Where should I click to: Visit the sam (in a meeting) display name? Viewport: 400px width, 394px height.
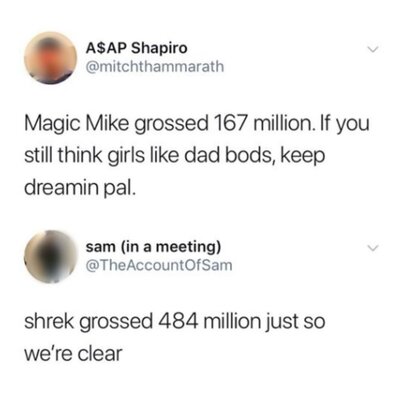pos(153,247)
